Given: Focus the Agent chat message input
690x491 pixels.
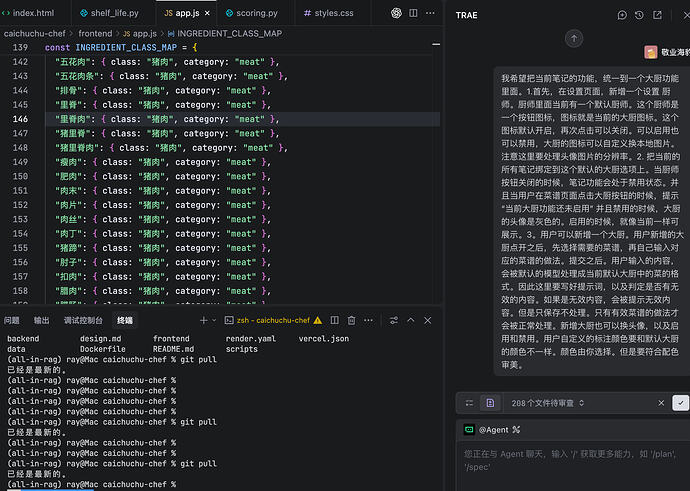Looking at the screenshot, I should (x=574, y=460).
